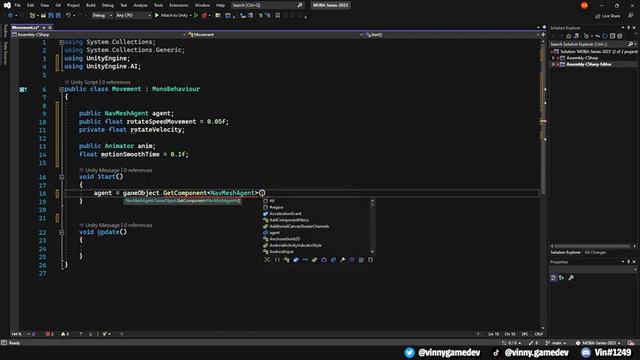Click the main branch indicator in status bar

tap(556, 343)
